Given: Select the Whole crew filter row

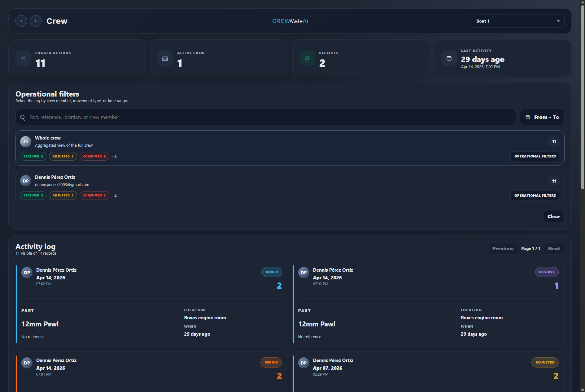Looking at the screenshot, I should pos(290,148).
